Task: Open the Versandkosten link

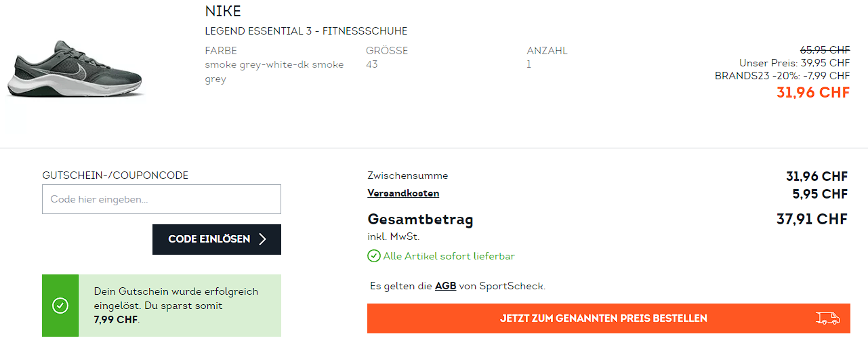Action: [x=403, y=193]
